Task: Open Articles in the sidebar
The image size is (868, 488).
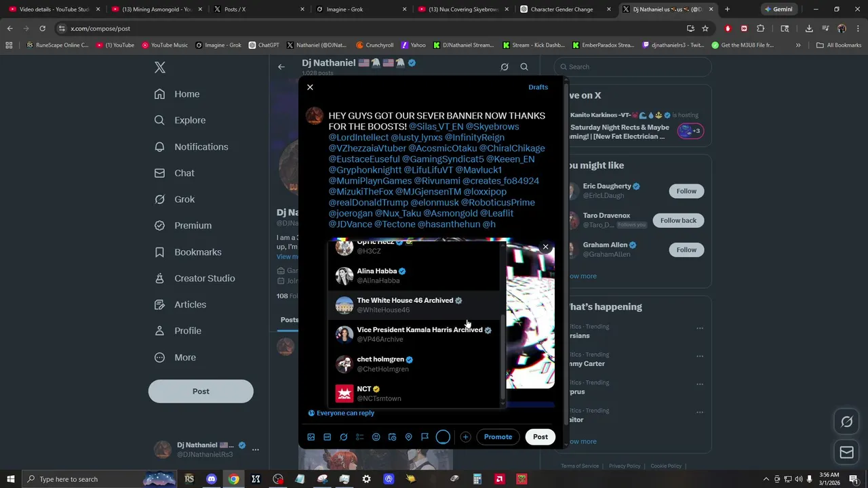Action: pos(180,305)
